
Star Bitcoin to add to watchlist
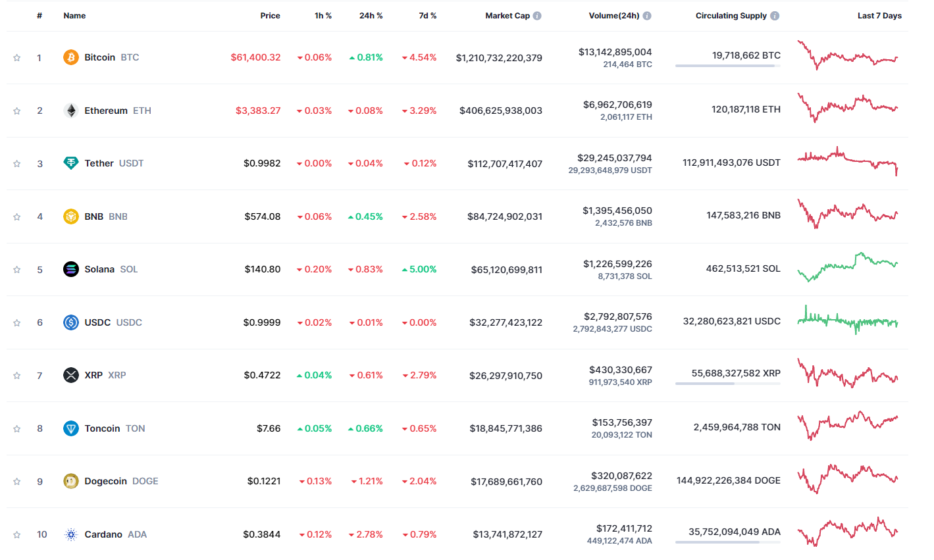[x=17, y=58]
